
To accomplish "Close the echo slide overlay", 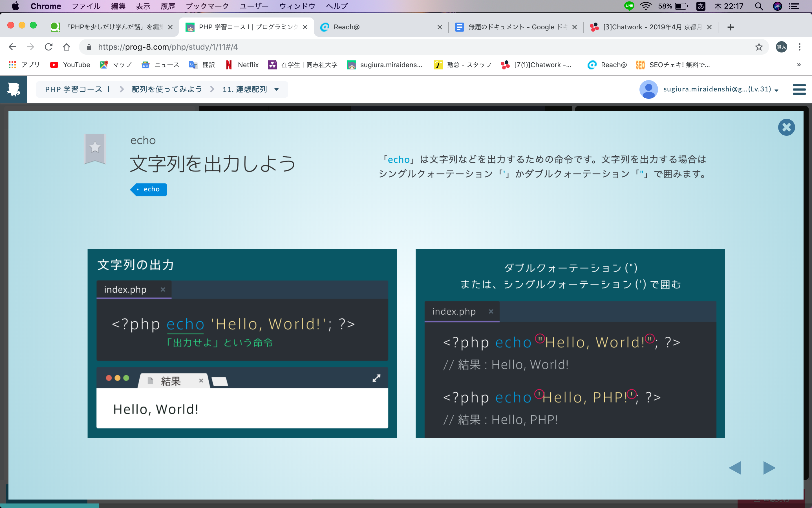I will (786, 127).
